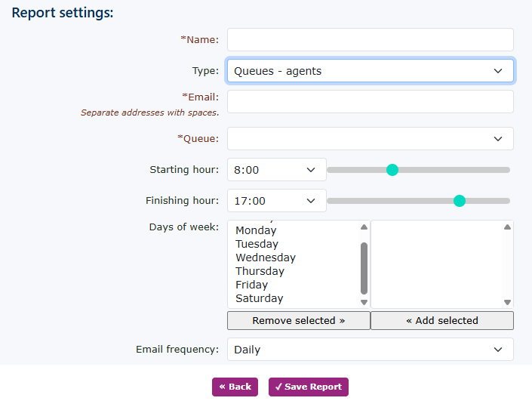Select Thursday in the days list
This screenshot has width=532, height=404.
[260, 271]
